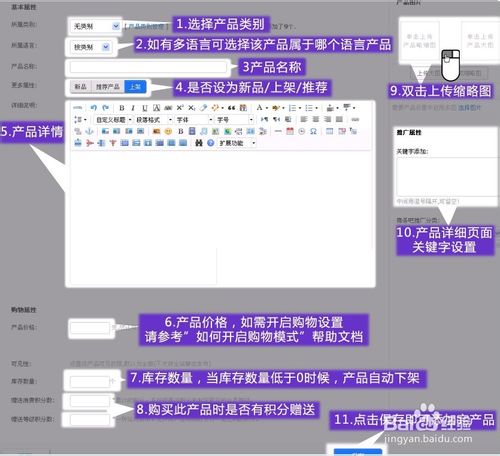Screen dimensions: 500x456
Task: Open the 段落格式 paragraph format dropdown
Action: (154, 120)
